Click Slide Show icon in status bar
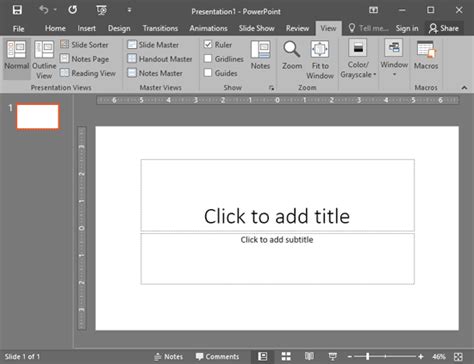 333,357
